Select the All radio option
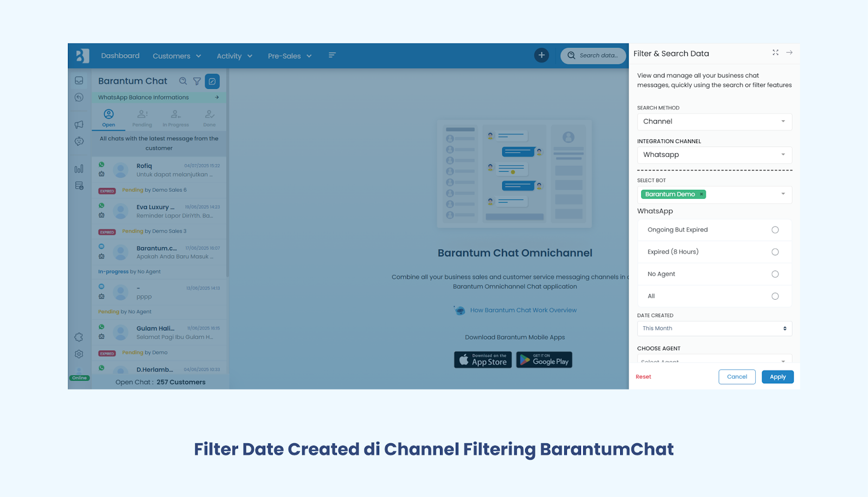The image size is (868, 497). (x=775, y=296)
